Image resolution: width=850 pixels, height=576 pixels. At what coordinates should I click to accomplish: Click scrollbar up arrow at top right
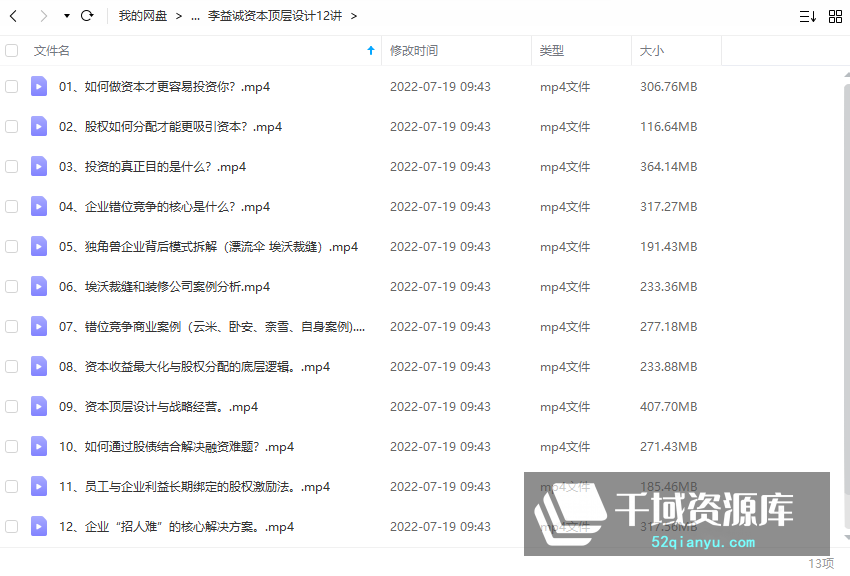click(x=847, y=75)
